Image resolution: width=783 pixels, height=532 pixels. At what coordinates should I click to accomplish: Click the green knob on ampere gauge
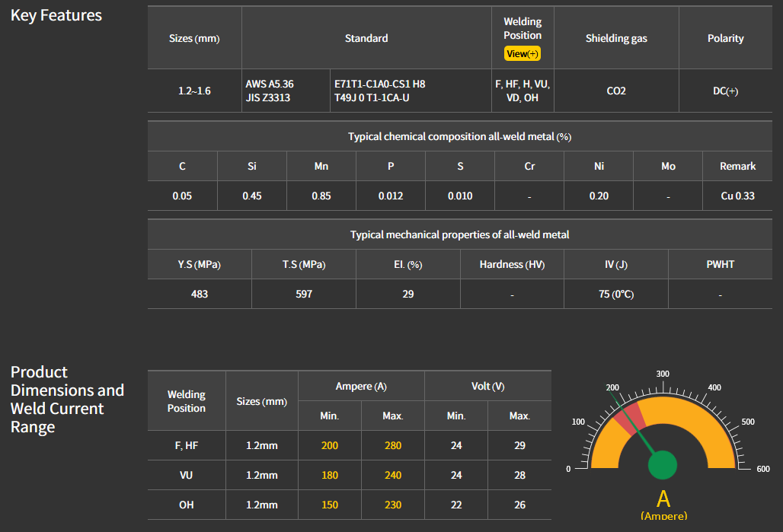click(x=663, y=465)
